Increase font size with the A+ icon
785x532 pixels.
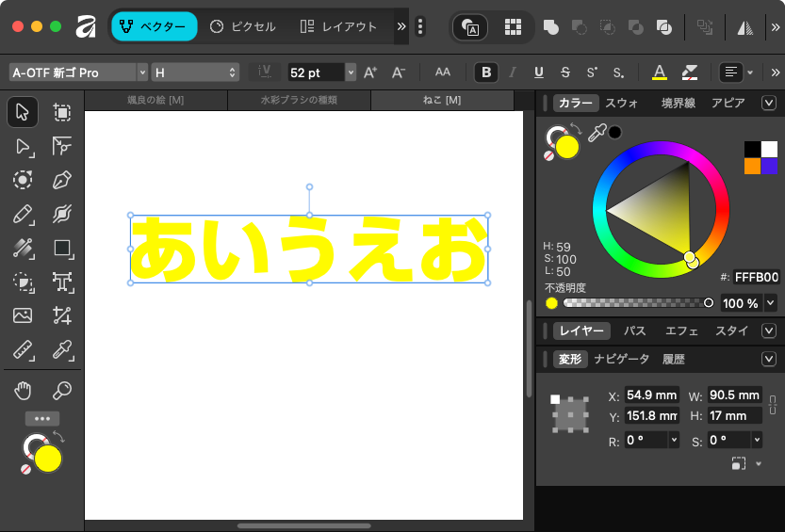370,73
